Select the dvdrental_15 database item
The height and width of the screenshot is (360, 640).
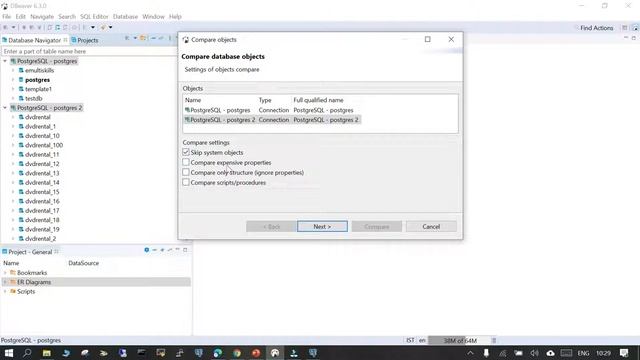(x=42, y=192)
